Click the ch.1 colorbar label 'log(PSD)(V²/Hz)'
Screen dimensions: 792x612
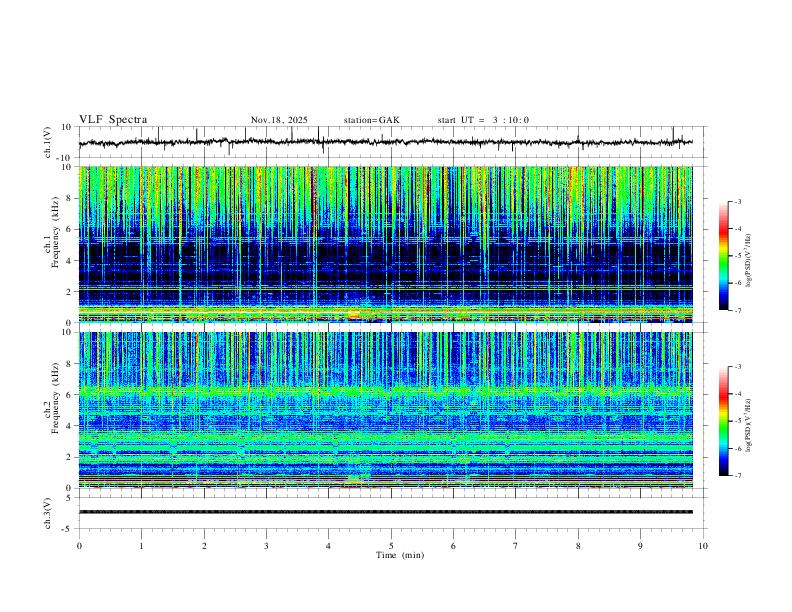pyautogui.click(x=748, y=261)
